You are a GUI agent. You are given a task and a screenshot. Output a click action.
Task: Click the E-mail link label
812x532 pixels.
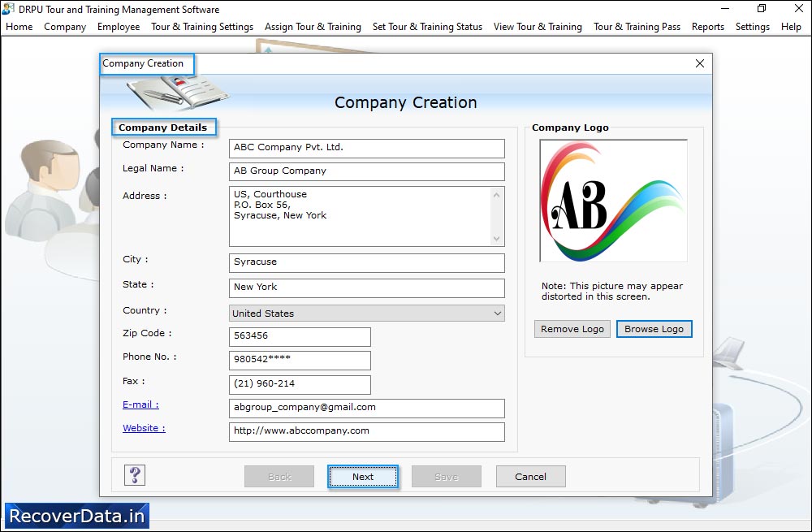coord(140,404)
